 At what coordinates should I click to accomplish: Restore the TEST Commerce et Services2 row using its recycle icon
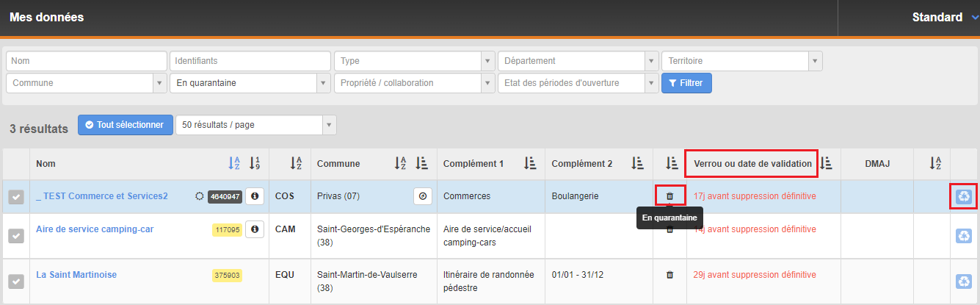(x=964, y=196)
